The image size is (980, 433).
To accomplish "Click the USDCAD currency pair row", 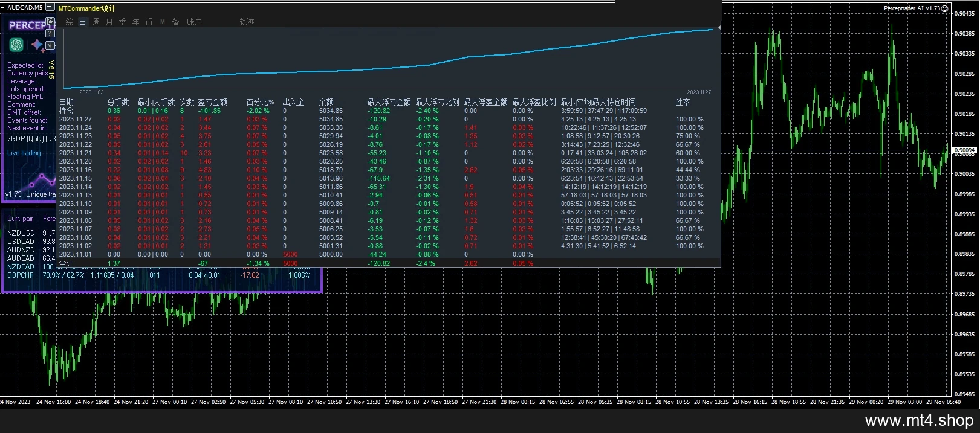I will click(31, 241).
